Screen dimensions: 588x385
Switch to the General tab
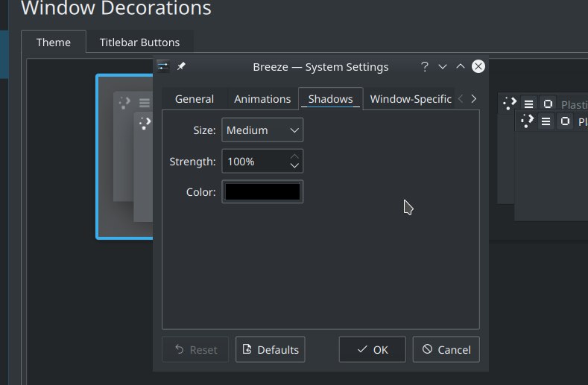(195, 99)
